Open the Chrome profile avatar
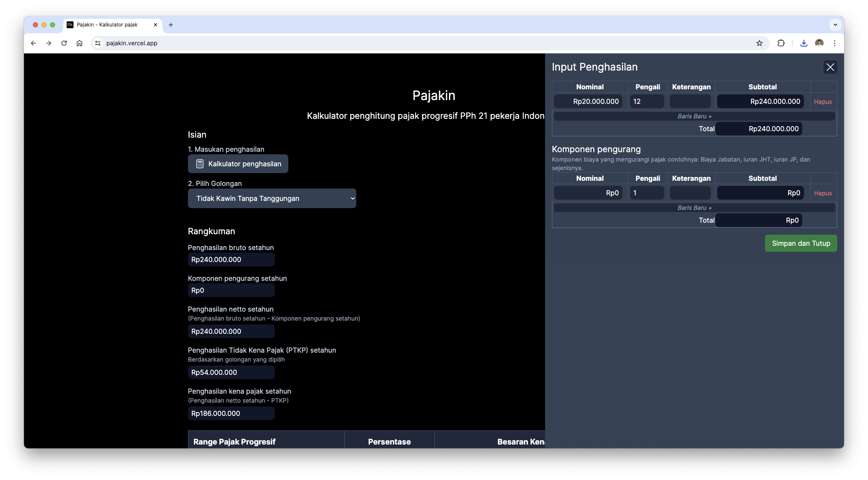This screenshot has height=480, width=868. 819,43
